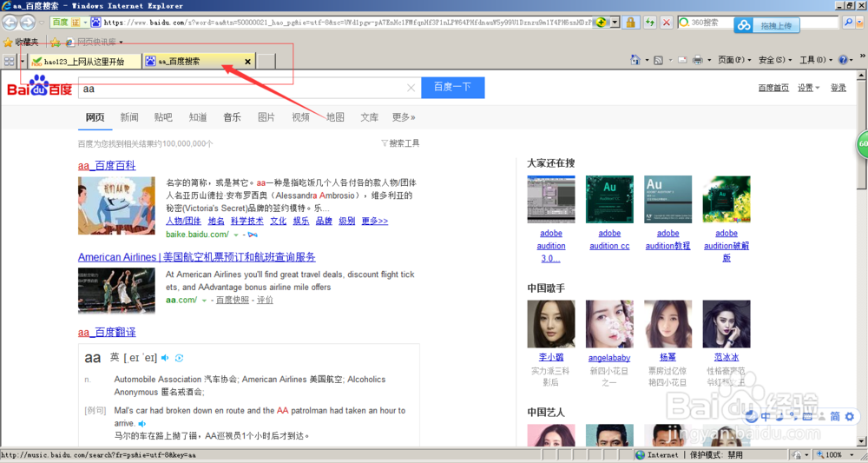Open American Airlines result link
This screenshot has height=463, width=868.
point(196,257)
